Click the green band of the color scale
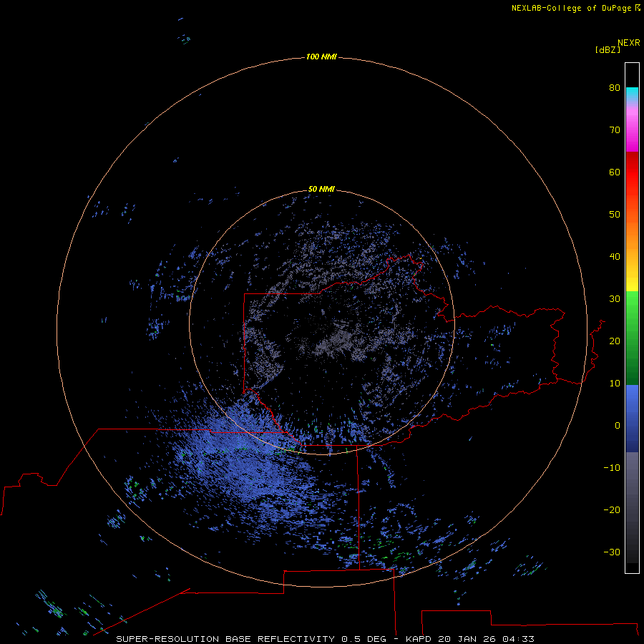 click(632, 338)
